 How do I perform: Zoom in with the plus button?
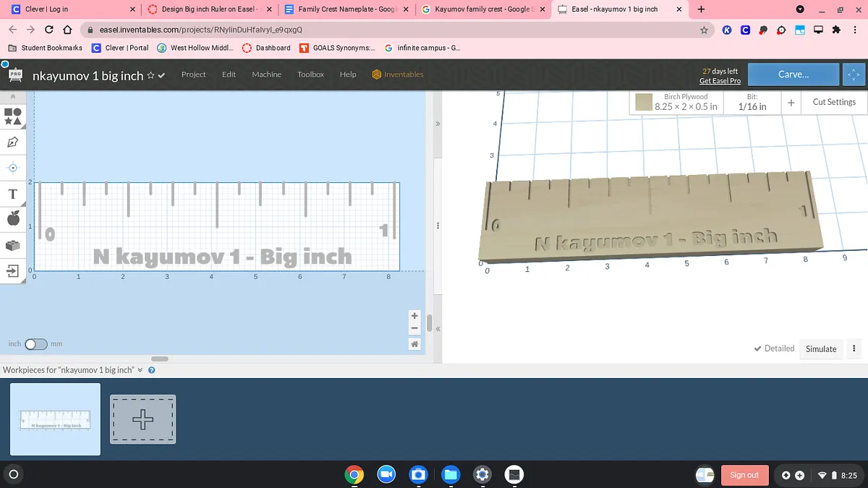coord(414,315)
